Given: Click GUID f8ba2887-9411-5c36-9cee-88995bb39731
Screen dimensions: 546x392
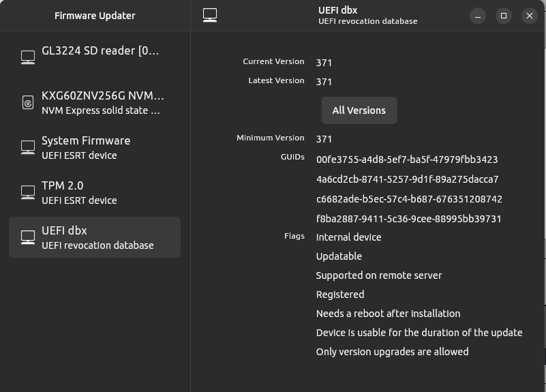Looking at the screenshot, I should (x=409, y=219).
